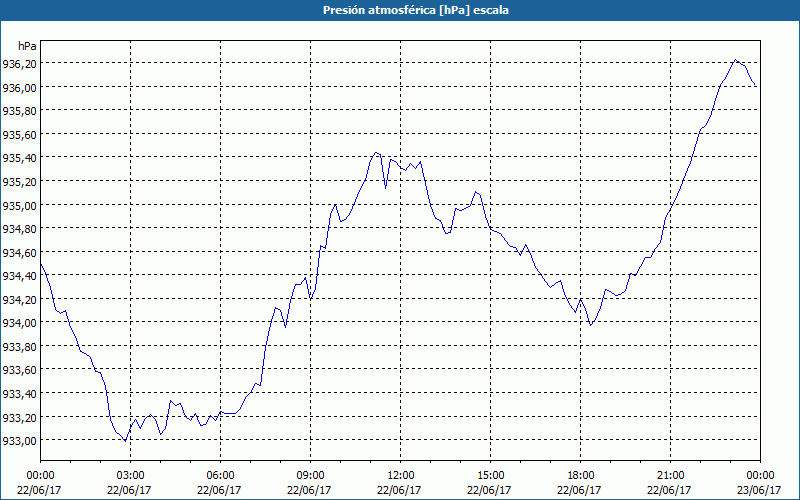The image size is (800, 500).
Task: Click the 936,00 pressure axis label
Action: 20,87
